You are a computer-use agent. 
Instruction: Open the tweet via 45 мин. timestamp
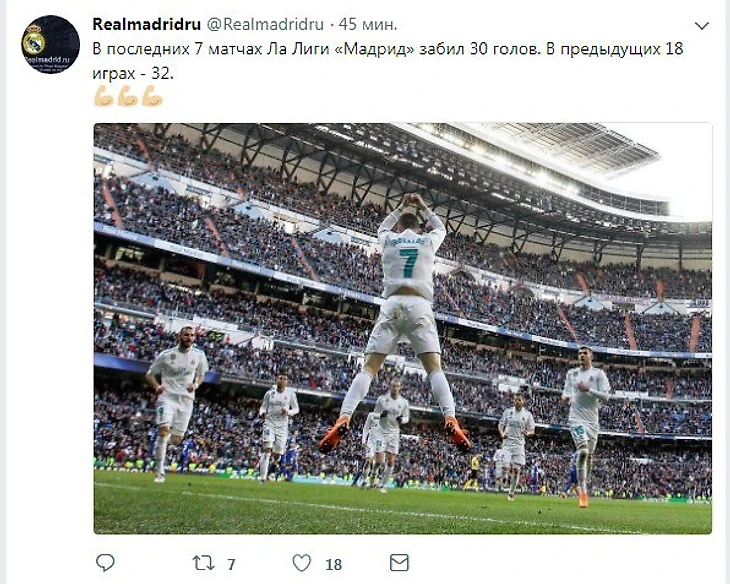(x=368, y=24)
